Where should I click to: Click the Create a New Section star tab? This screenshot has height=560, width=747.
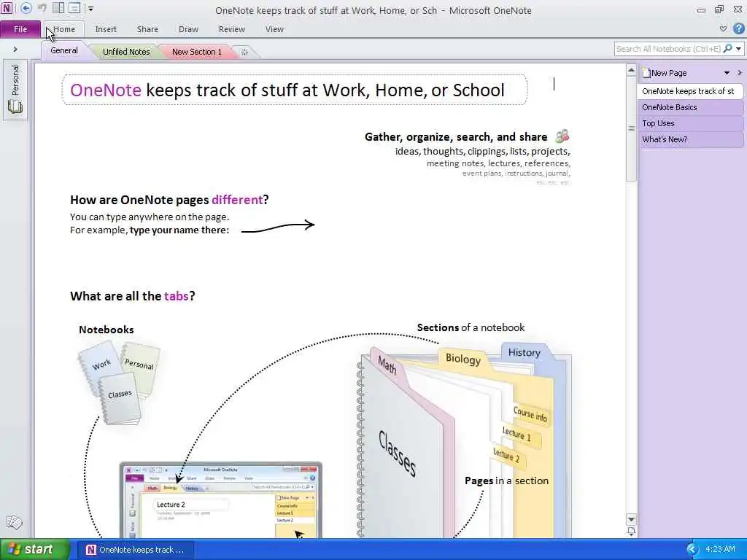click(244, 52)
